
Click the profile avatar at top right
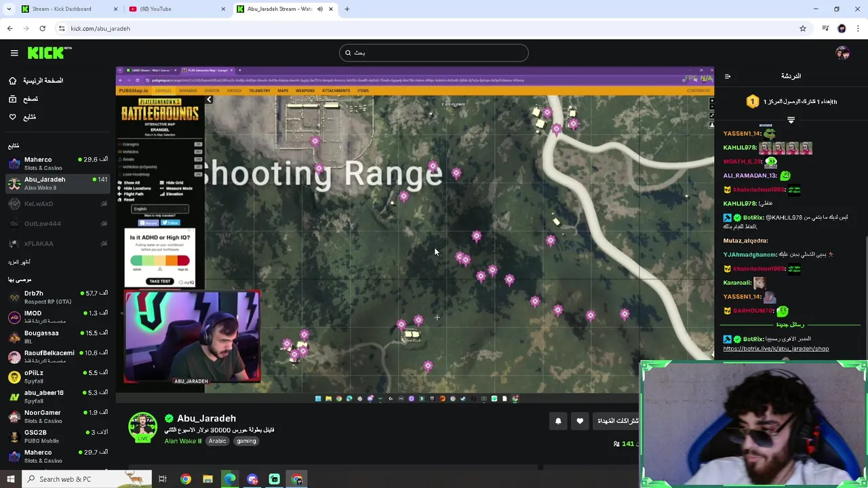tap(843, 53)
